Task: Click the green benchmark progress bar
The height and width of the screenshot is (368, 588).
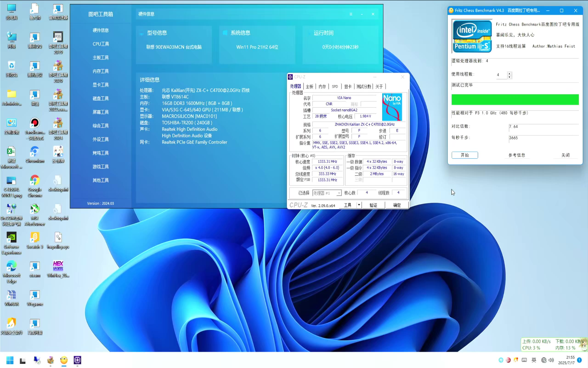Action: coord(515,100)
